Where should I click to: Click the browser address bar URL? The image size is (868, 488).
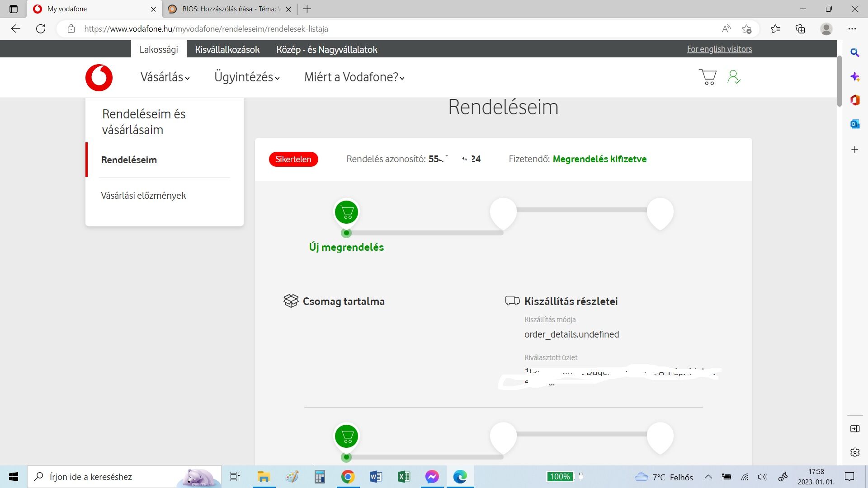pos(206,29)
